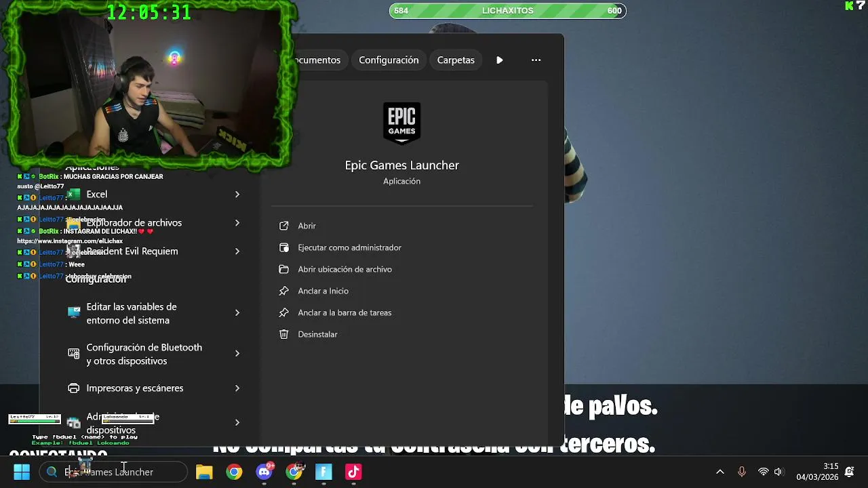
Task: Open TikTok from the taskbar
Action: click(353, 472)
